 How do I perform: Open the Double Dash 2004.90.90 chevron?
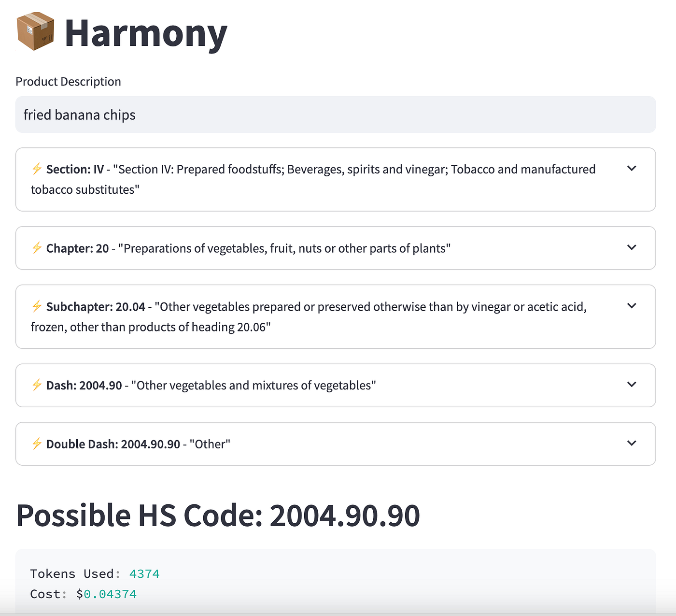click(x=632, y=443)
